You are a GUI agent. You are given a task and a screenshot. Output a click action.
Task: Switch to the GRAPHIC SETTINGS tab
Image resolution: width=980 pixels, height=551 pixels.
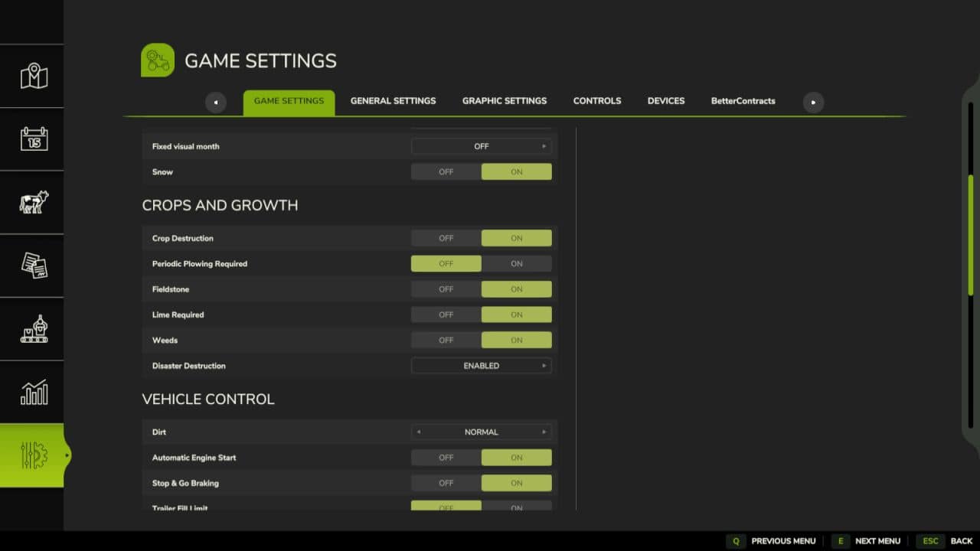pos(504,100)
